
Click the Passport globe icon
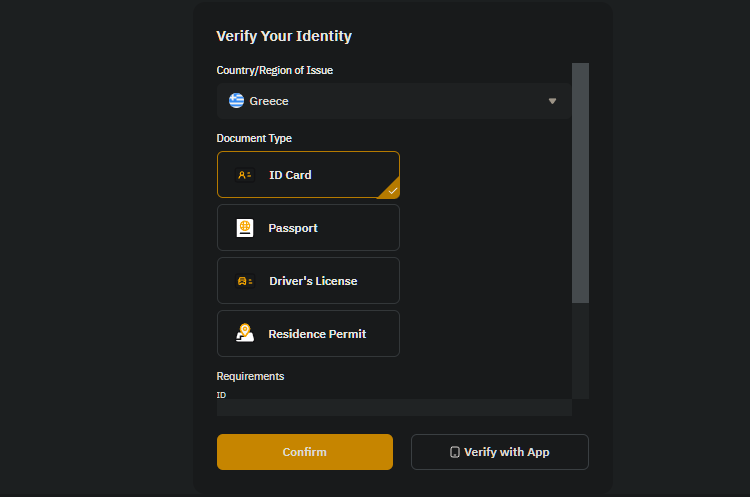(x=245, y=228)
